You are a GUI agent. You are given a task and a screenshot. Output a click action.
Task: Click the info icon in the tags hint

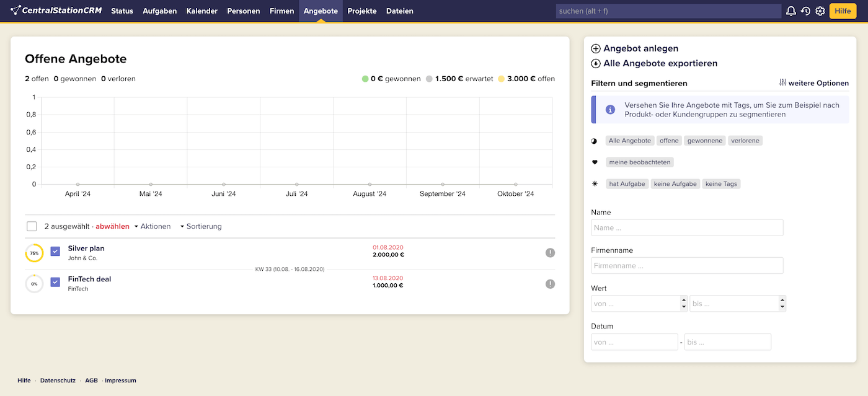click(610, 110)
